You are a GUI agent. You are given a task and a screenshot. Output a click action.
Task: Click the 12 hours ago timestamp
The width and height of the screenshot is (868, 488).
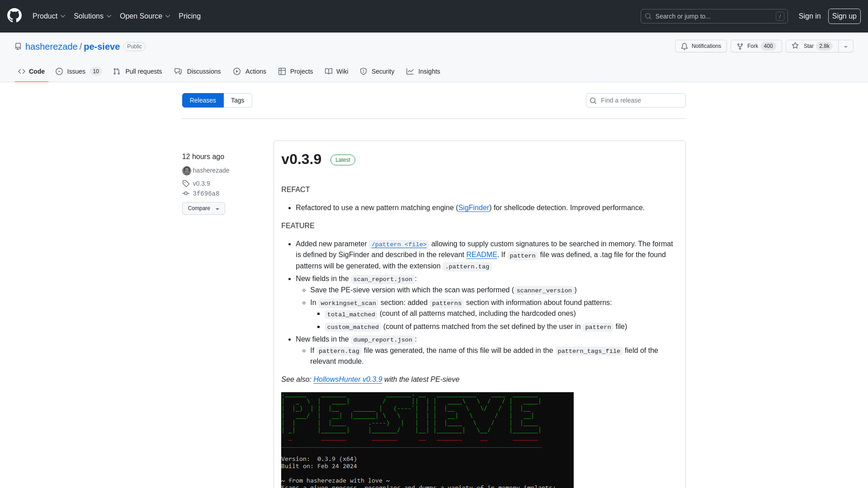coord(203,157)
